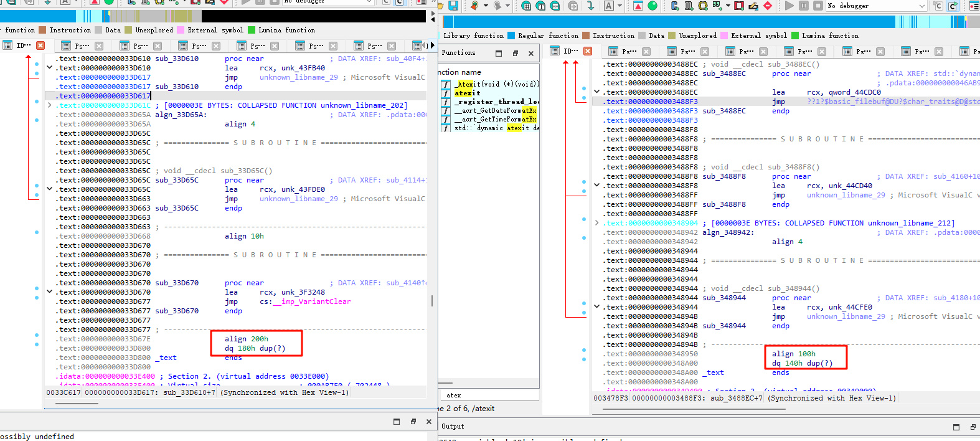Select __acrt_GetDateFormatEx in Functions list
The height and width of the screenshot is (441, 980).
pos(496,110)
